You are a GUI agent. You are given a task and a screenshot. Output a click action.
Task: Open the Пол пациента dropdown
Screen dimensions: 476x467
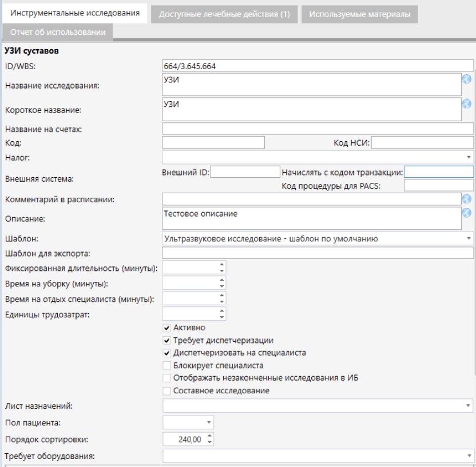coord(208,422)
